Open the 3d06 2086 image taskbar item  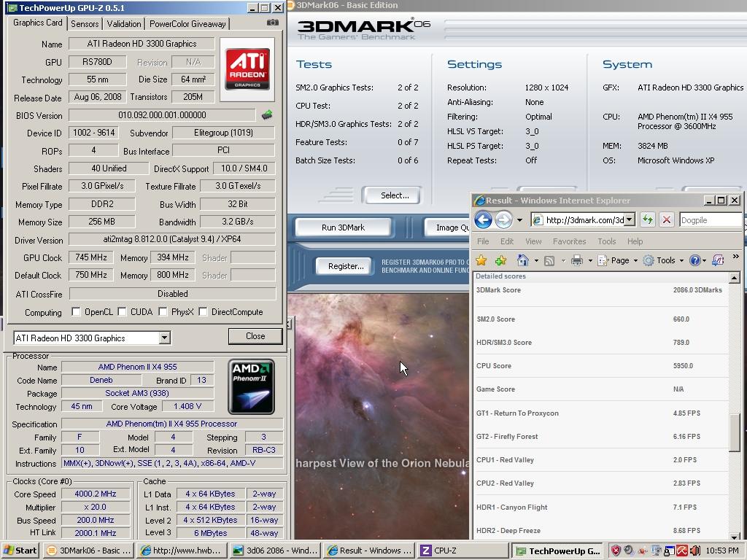275,551
